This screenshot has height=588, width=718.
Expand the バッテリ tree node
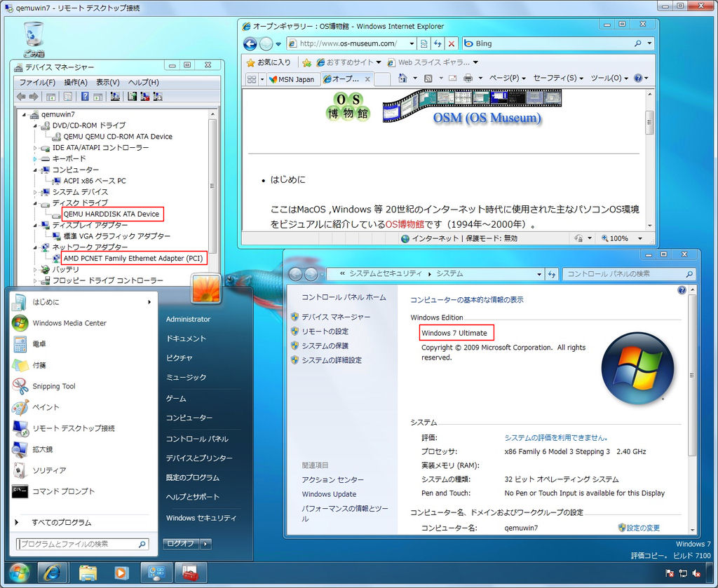coord(35,270)
